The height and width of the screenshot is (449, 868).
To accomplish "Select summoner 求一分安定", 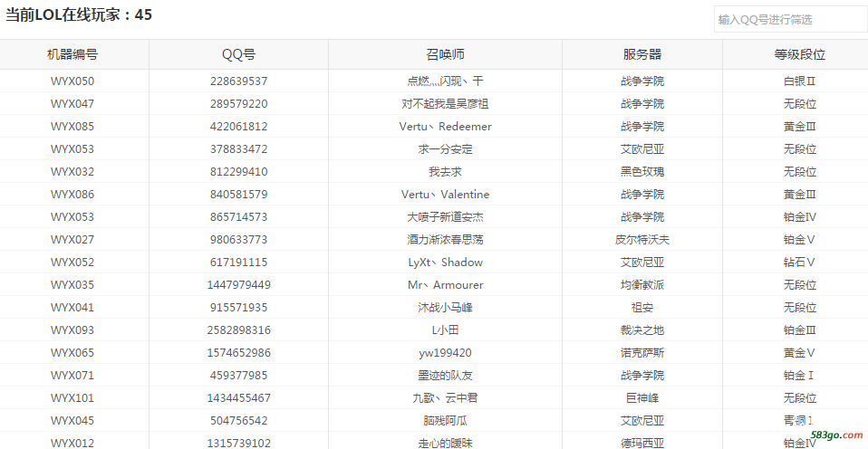I will tap(445, 149).
